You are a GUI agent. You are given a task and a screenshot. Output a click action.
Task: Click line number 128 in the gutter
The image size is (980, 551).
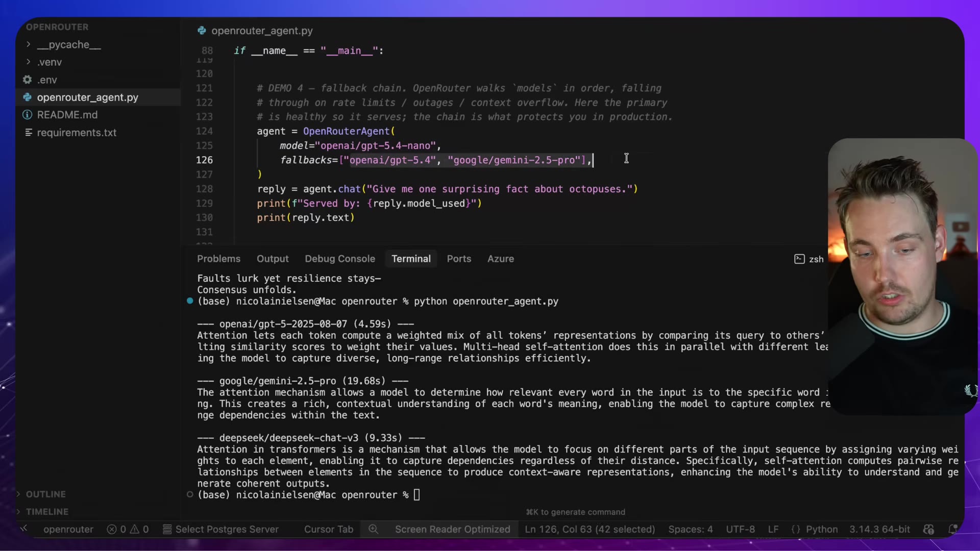click(204, 189)
